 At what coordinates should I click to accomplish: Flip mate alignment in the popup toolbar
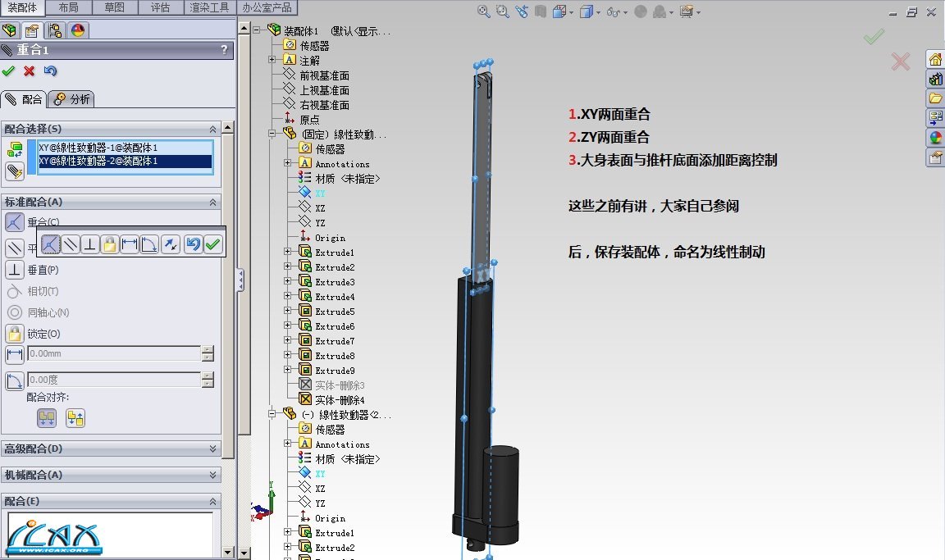[x=171, y=244]
